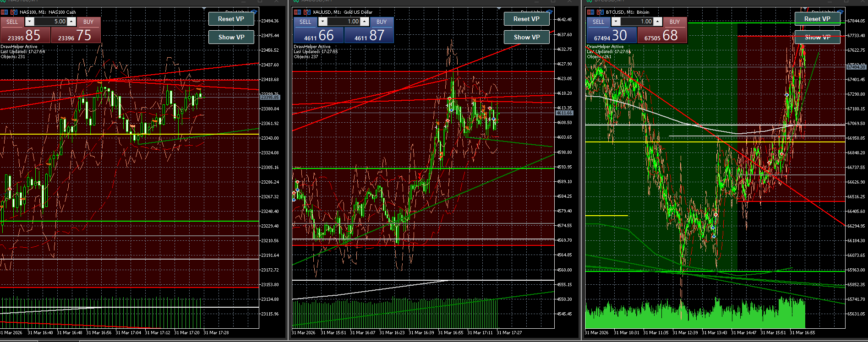This screenshot has width=868, height=342.
Task: Click SELL at 23395.85 on NAS100
Action: point(25,35)
